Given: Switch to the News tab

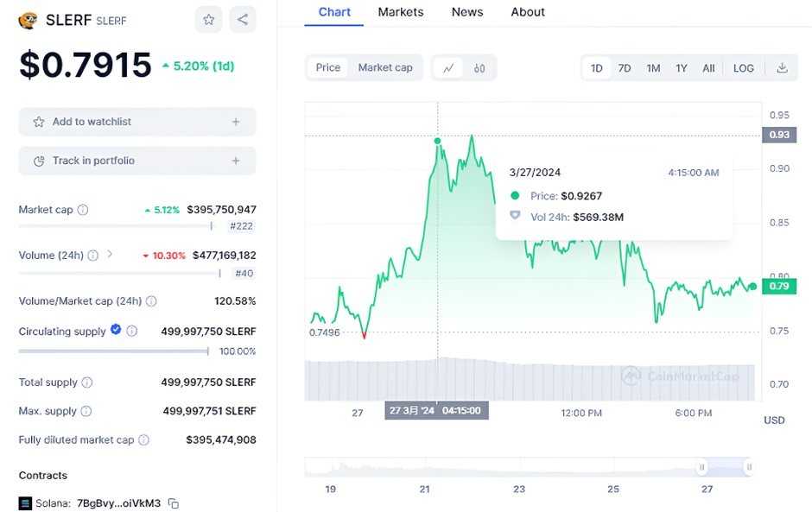Looking at the screenshot, I should [x=467, y=12].
